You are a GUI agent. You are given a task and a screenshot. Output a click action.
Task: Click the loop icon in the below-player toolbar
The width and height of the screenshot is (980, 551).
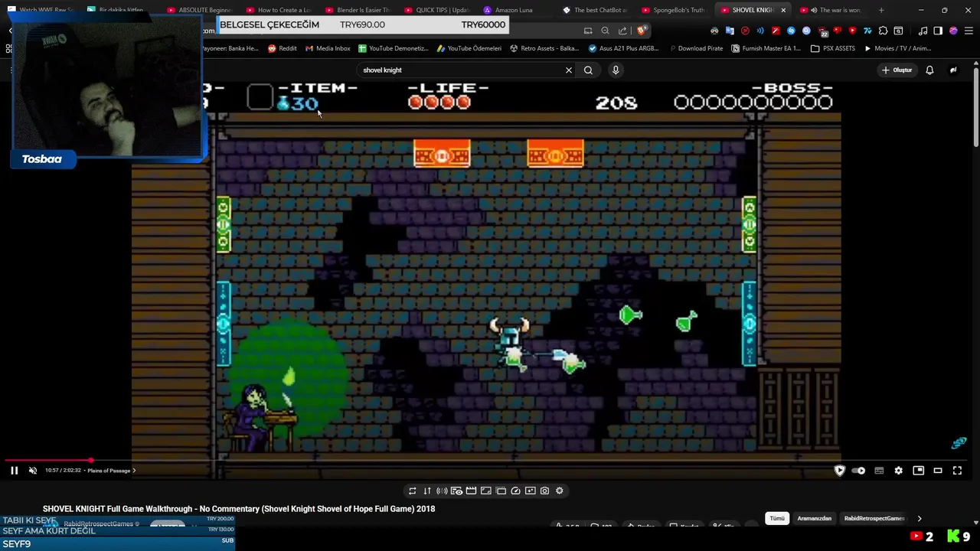413,491
